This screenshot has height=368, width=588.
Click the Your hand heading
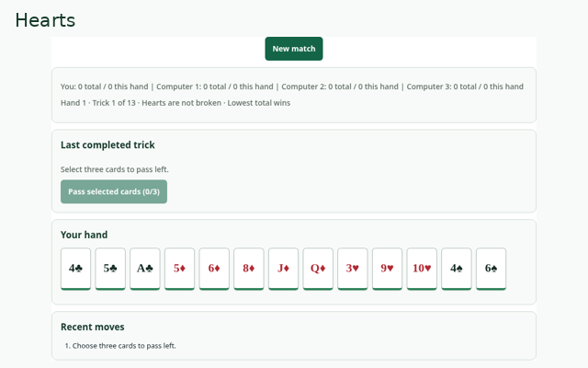tap(84, 235)
